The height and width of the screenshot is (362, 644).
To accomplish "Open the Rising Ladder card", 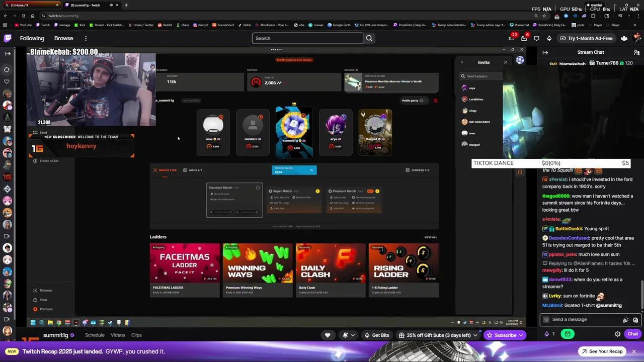I will tap(404, 270).
